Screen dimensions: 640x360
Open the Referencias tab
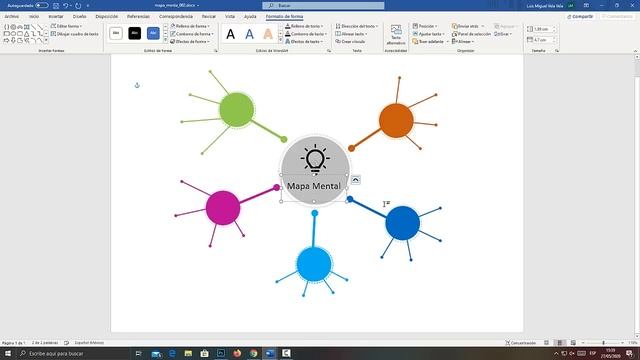(x=138, y=16)
